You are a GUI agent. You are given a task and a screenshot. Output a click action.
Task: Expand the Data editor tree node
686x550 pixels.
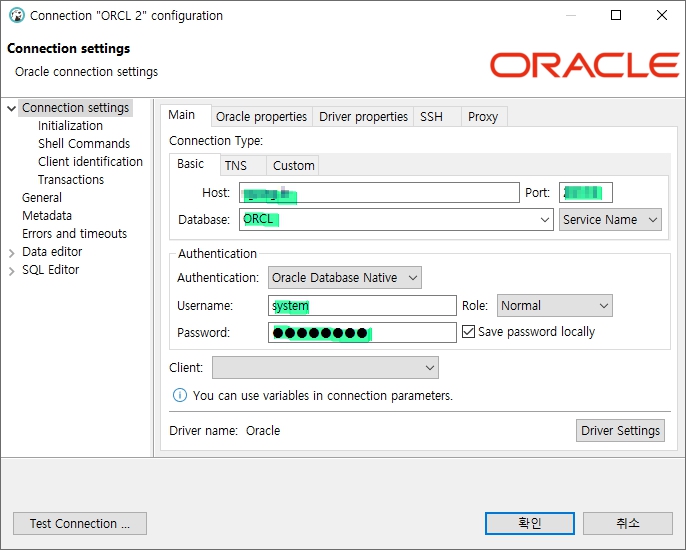[12, 252]
